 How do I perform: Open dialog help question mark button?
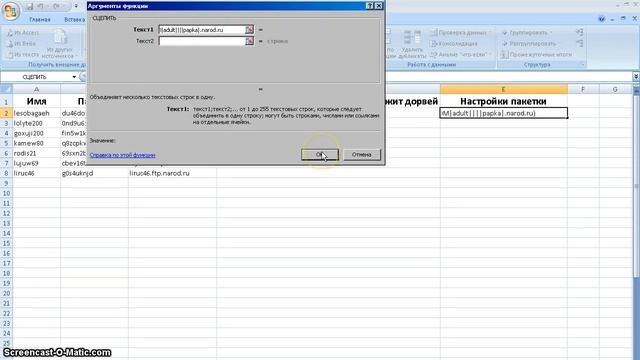click(x=369, y=6)
